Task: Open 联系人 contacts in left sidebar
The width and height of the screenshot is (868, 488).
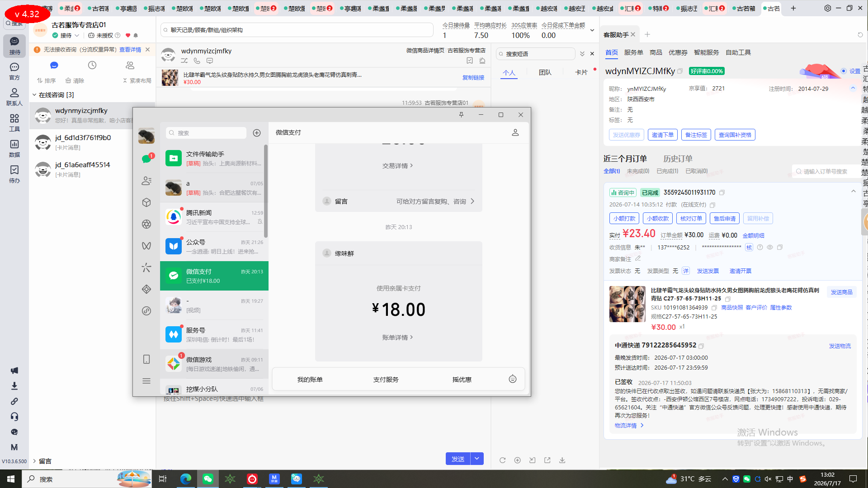Action: 14,97
